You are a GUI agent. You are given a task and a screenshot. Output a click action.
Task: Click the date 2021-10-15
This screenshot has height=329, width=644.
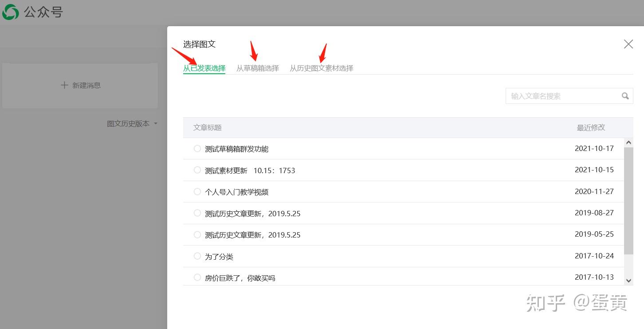pos(594,170)
